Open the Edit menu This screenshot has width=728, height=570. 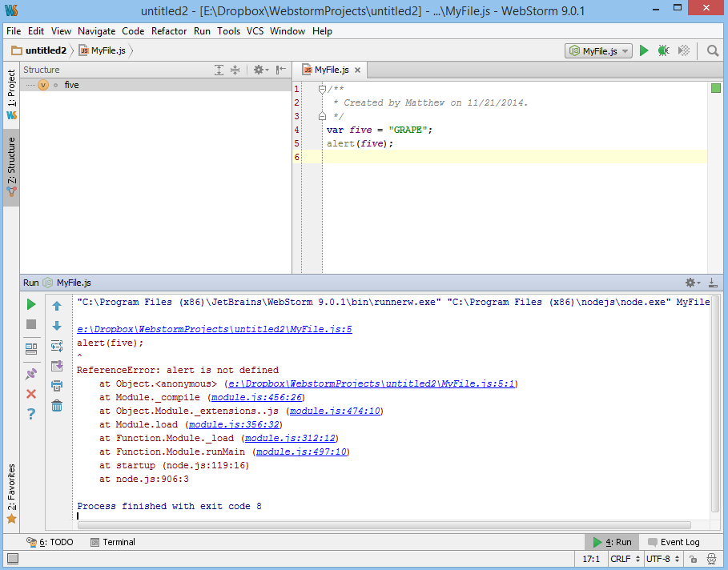tap(36, 31)
